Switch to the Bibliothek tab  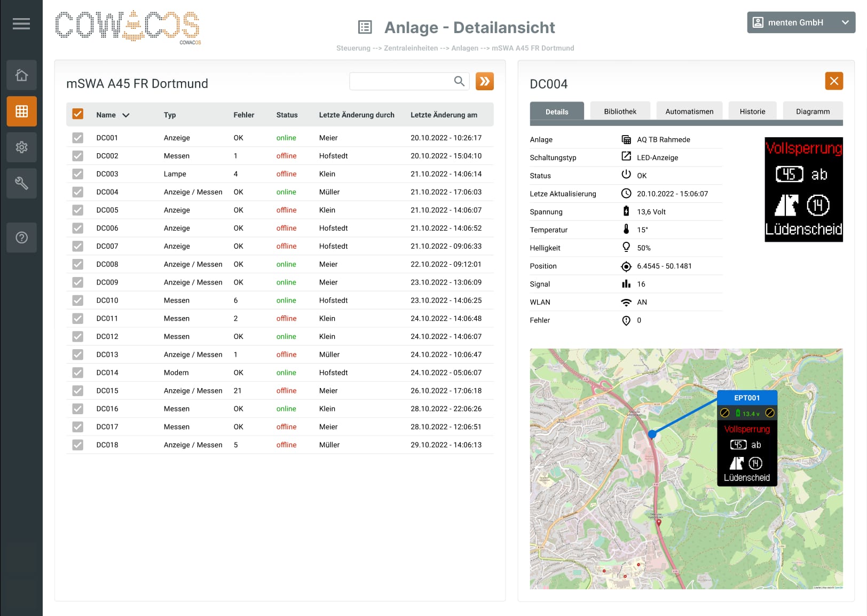[620, 111]
